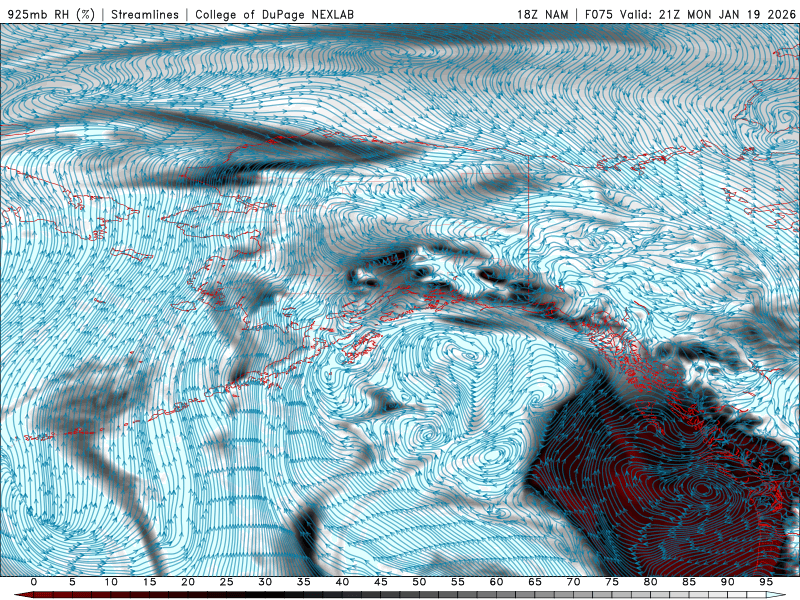Click the "50" color scale tick label

point(419,582)
